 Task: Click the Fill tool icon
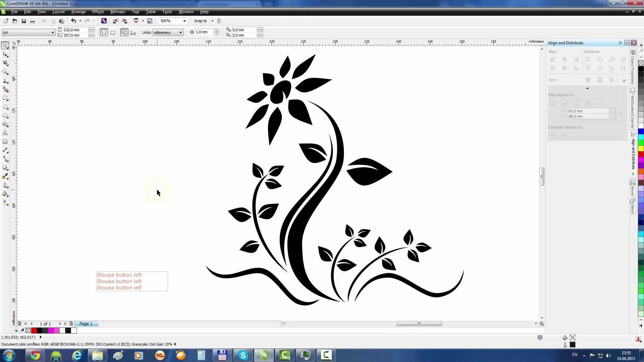[6, 194]
